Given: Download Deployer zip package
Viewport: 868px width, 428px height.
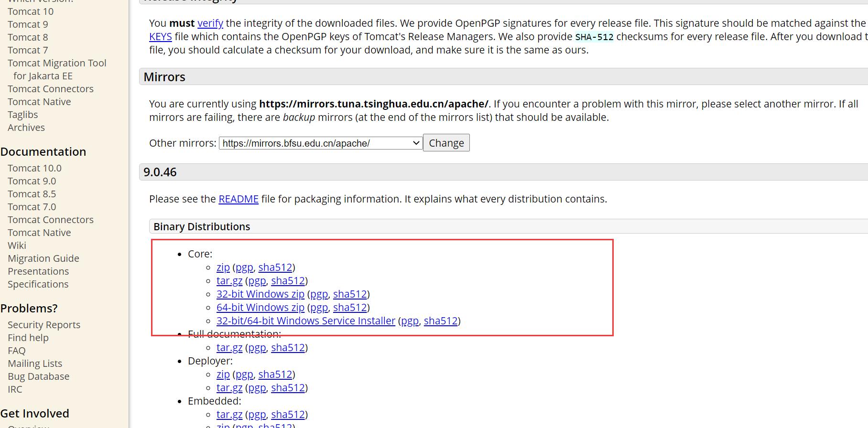Looking at the screenshot, I should (223, 374).
